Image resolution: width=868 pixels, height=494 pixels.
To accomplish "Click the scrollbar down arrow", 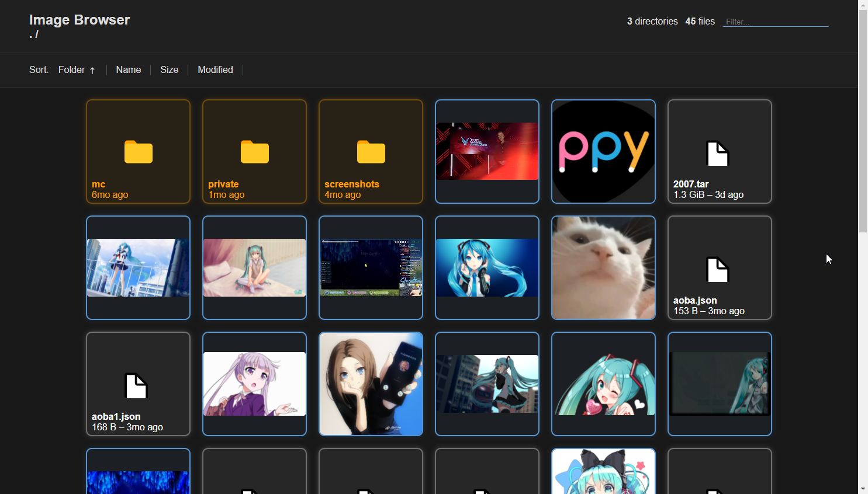I will (x=863, y=489).
